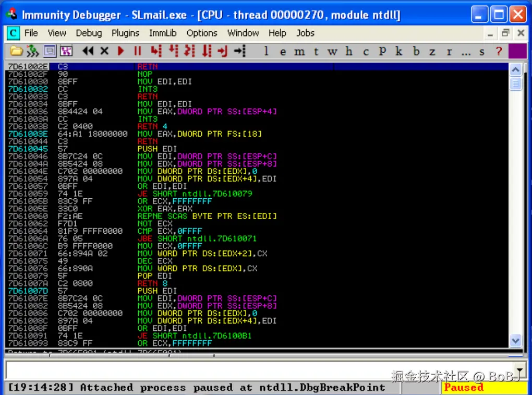This screenshot has width=532, height=395.
Task: Show Source with 's' button
Action: coord(482,52)
